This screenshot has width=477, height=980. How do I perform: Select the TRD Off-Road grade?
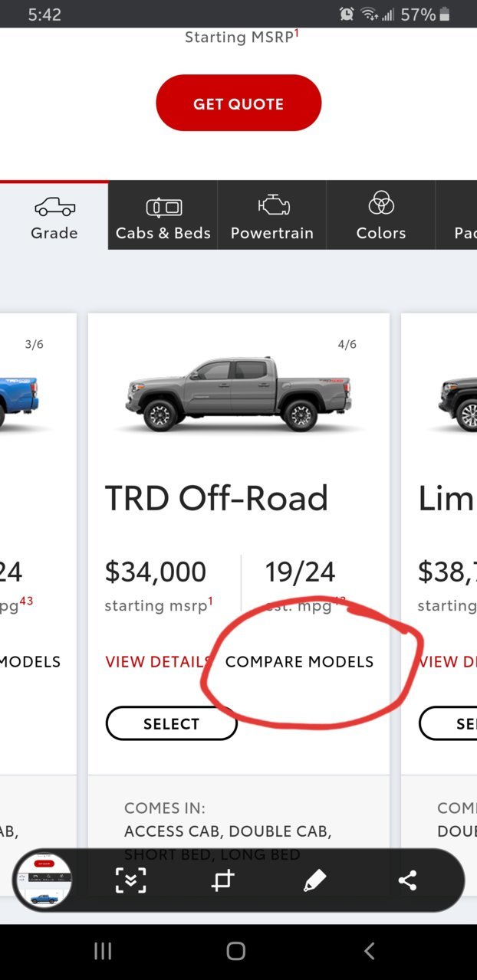pyautogui.click(x=172, y=723)
